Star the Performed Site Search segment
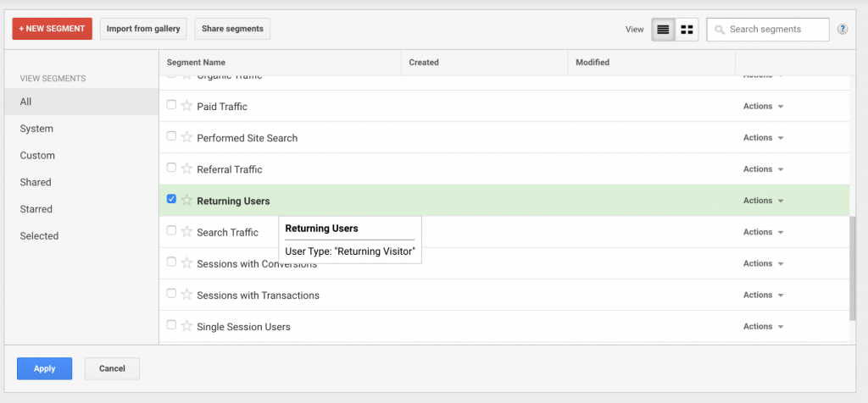This screenshot has width=868, height=403. coord(186,138)
